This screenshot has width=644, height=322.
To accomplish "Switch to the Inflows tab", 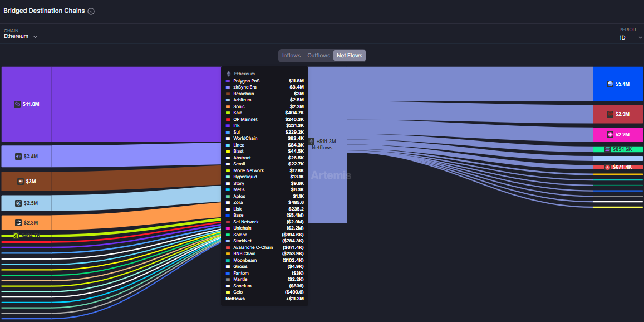I will coord(291,56).
